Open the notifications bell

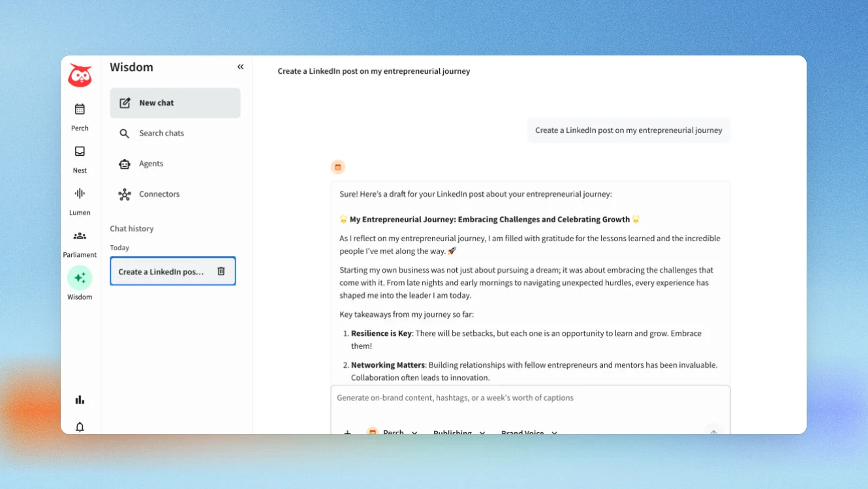[80, 427]
